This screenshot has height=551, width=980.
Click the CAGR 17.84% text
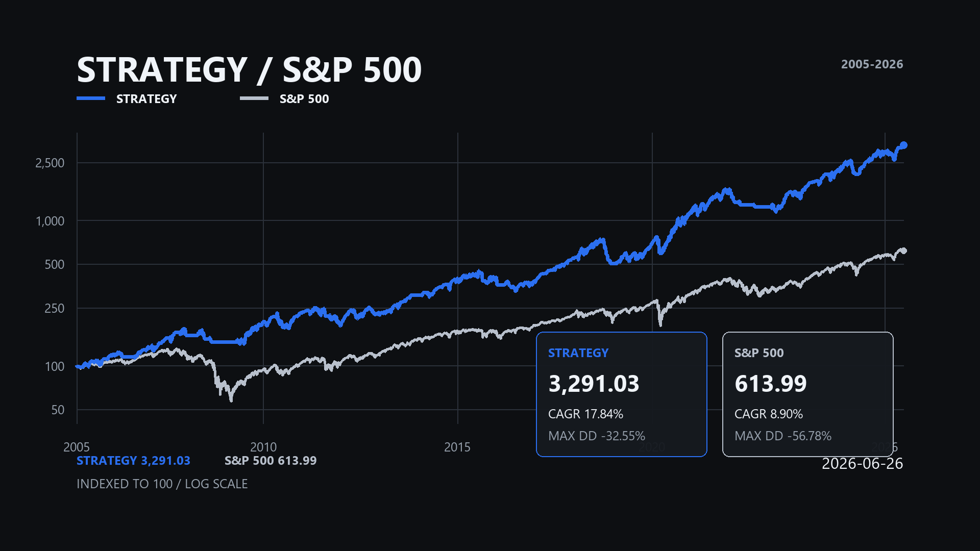(x=585, y=414)
